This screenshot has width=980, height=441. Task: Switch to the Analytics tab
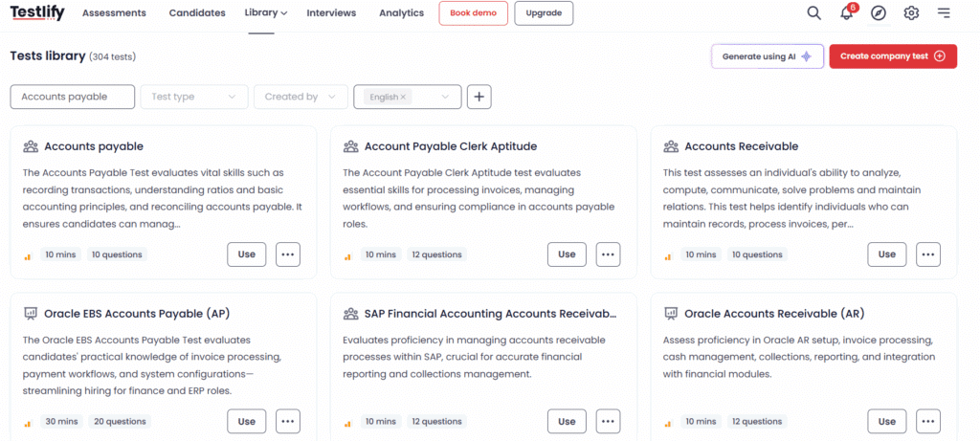point(401,13)
